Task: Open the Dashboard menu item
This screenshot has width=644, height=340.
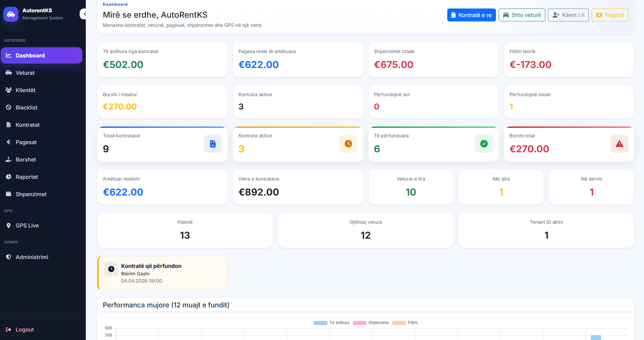Action: pos(42,55)
